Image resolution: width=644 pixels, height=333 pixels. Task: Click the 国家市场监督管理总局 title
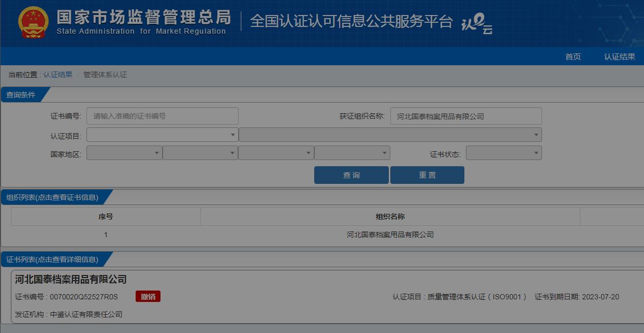(143, 17)
